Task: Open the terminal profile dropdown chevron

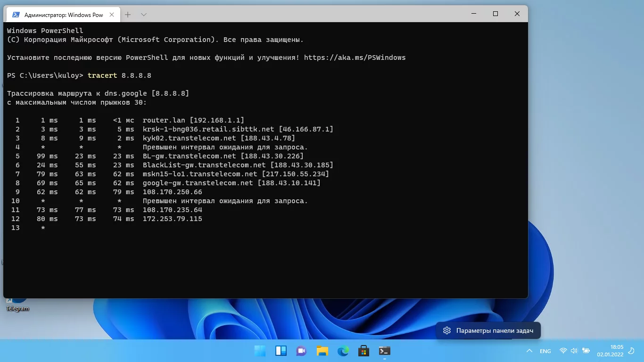Action: click(x=144, y=15)
